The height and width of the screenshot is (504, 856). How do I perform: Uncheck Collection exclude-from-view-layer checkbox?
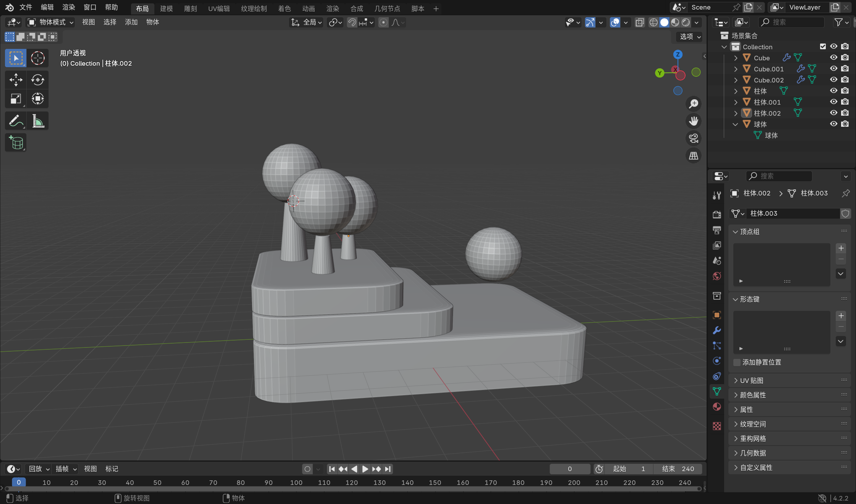(823, 47)
